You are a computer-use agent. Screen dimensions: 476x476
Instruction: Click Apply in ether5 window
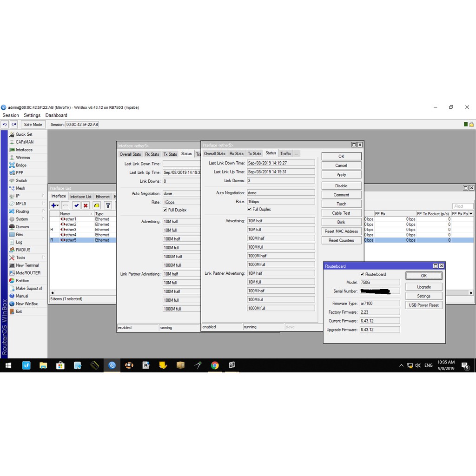tap(341, 175)
